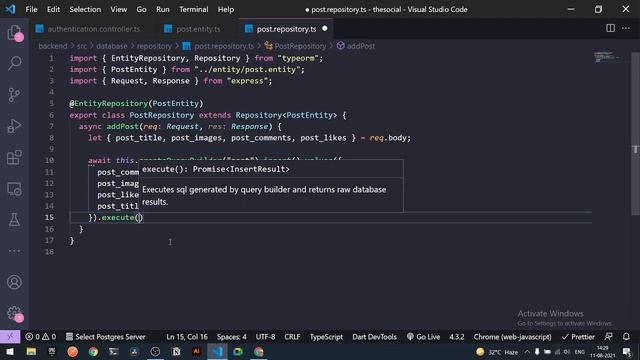
Task: Open the editor More Actions ellipsis
Action: pyautogui.click(x=626, y=28)
